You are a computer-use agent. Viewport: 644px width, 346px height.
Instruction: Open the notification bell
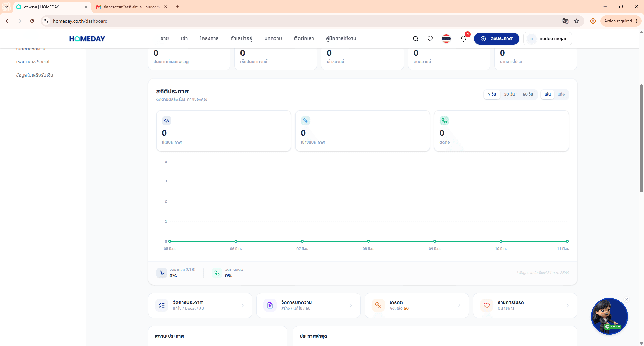pyautogui.click(x=463, y=38)
